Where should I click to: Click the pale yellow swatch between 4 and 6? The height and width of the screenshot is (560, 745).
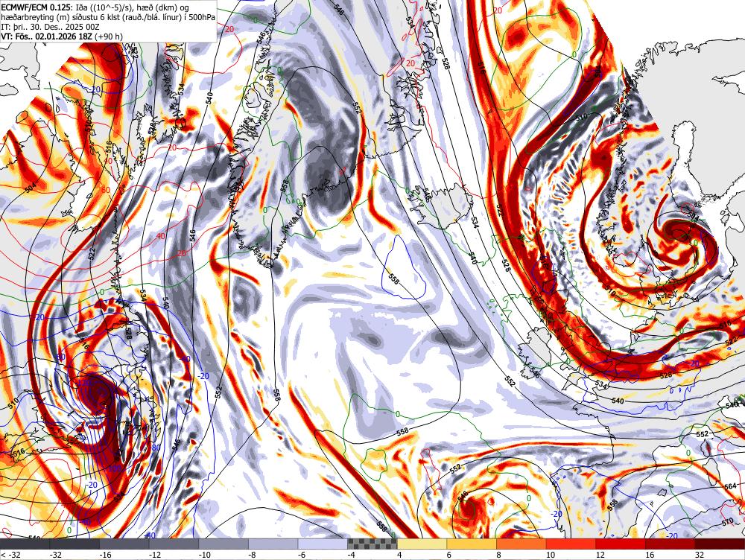click(x=422, y=544)
